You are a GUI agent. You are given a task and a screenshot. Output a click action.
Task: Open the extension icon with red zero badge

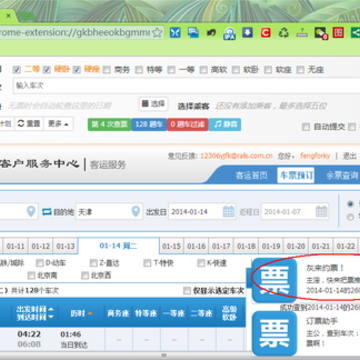(x=321, y=33)
